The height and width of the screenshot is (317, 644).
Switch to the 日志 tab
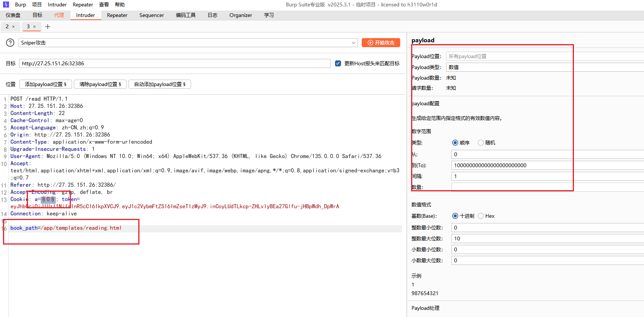click(213, 15)
